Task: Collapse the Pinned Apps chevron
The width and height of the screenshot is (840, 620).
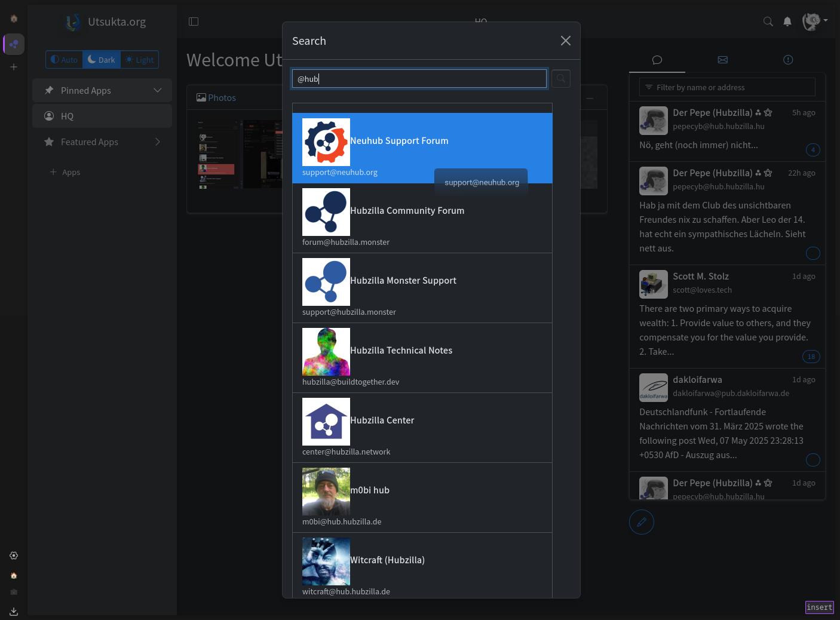Action: click(158, 90)
